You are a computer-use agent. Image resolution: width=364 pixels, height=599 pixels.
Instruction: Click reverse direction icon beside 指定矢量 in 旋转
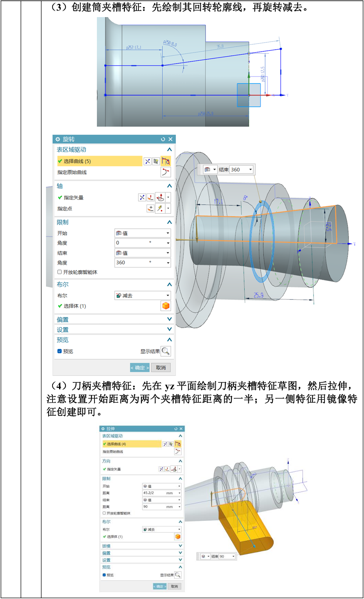[142, 197]
